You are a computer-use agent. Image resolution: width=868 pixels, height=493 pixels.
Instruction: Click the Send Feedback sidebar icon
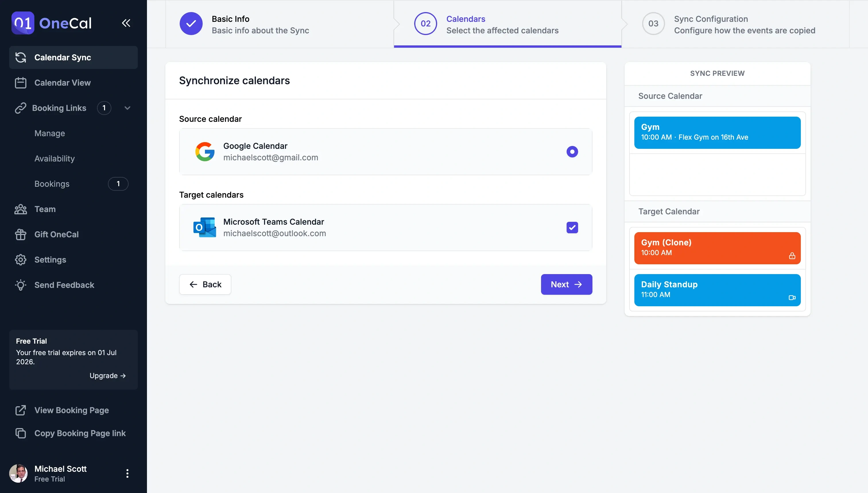[20, 285]
